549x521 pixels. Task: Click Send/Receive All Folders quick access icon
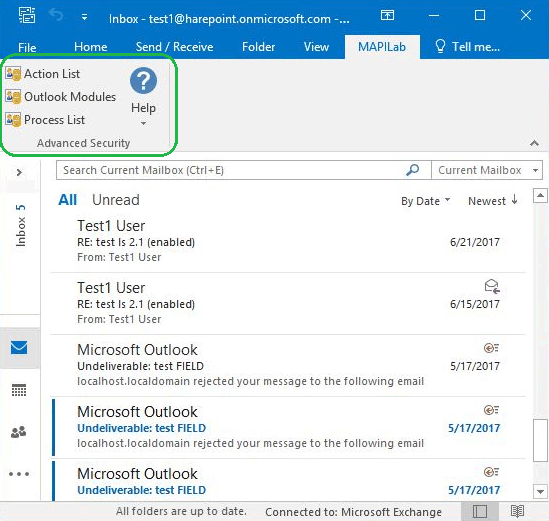tap(27, 15)
